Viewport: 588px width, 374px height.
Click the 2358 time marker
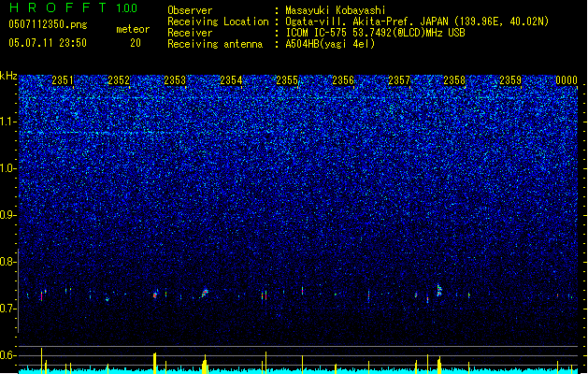454,80
